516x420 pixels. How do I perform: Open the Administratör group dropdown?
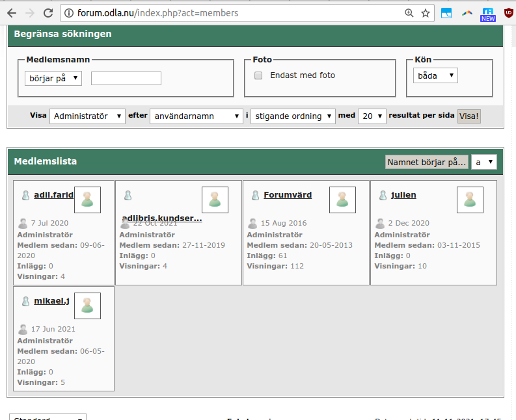click(87, 116)
